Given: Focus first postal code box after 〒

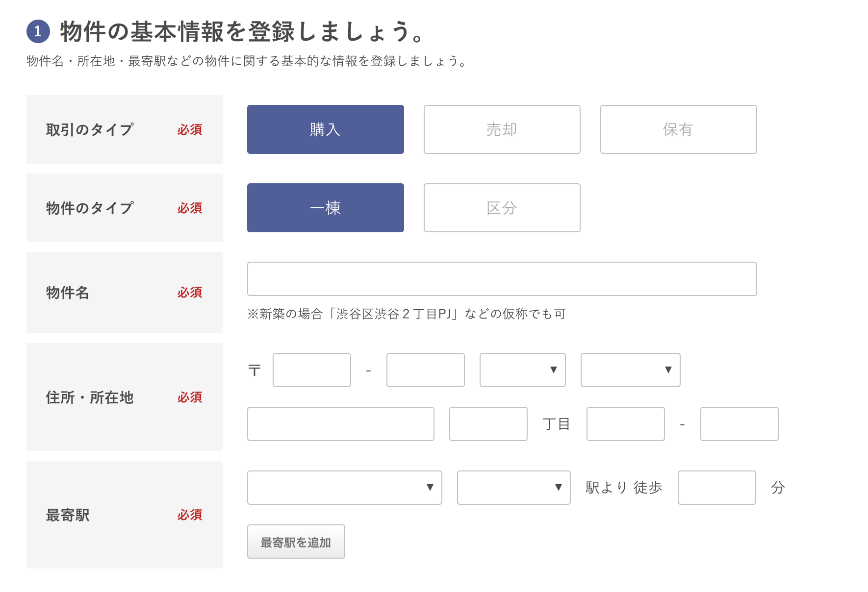Looking at the screenshot, I should 311,370.
